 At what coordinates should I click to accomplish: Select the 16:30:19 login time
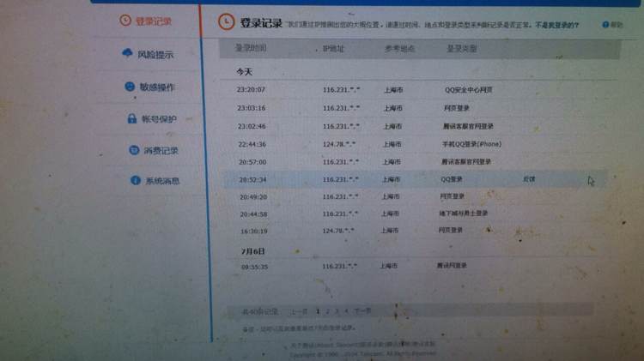(254, 232)
